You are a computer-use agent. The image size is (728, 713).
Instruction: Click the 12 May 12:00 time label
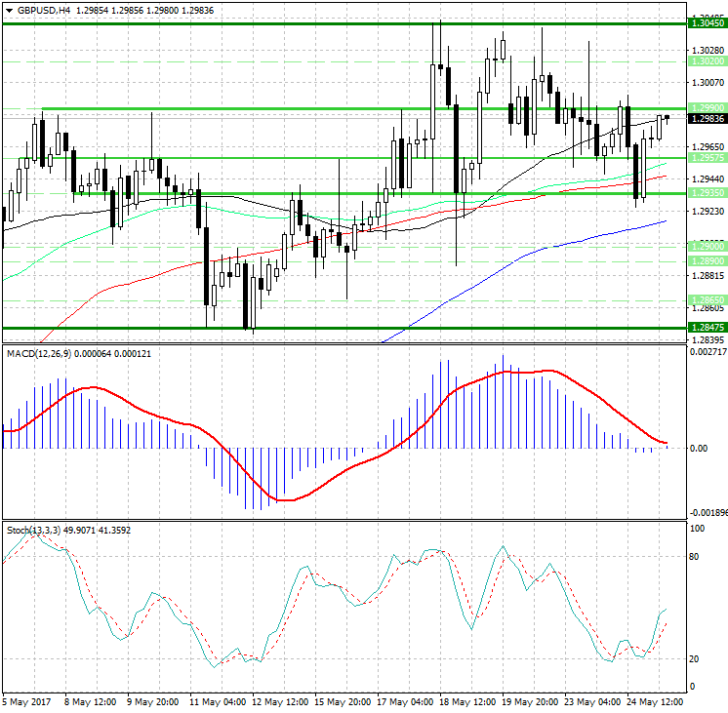280,701
